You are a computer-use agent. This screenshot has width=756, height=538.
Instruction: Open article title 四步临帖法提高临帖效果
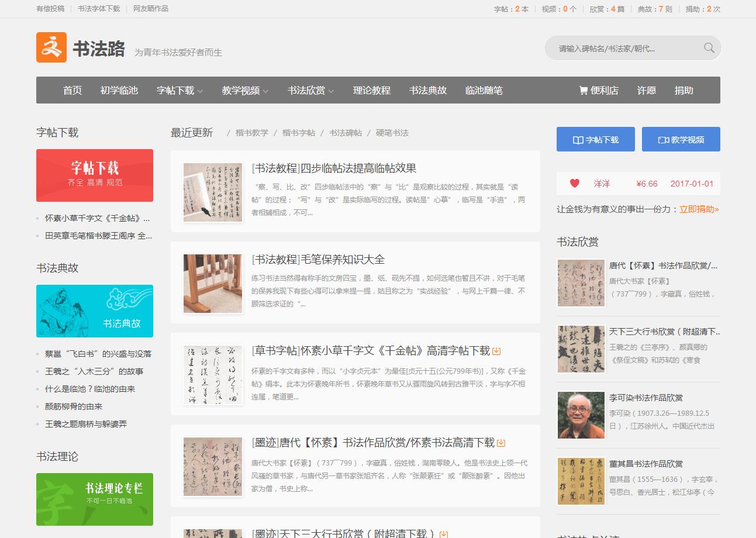334,168
